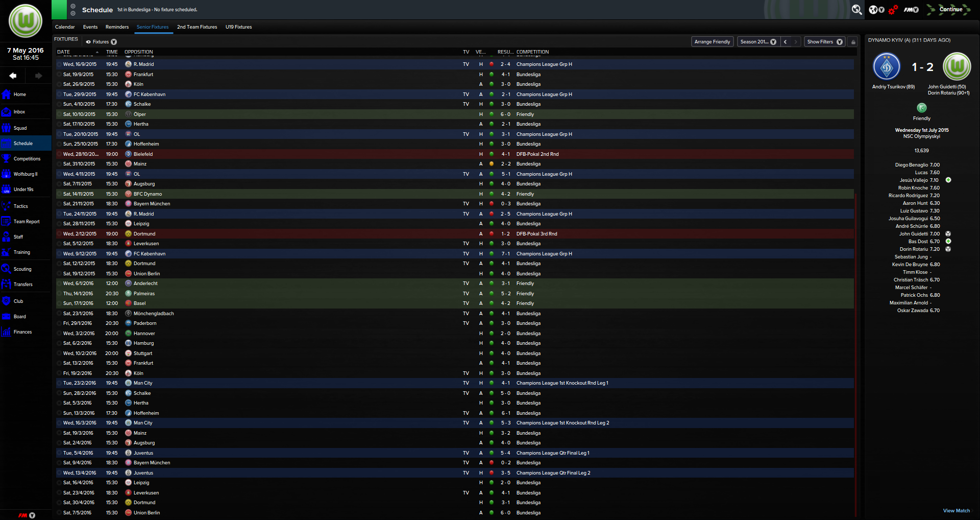The image size is (980, 520).
Task: Open the globe search icon
Action: (857, 9)
